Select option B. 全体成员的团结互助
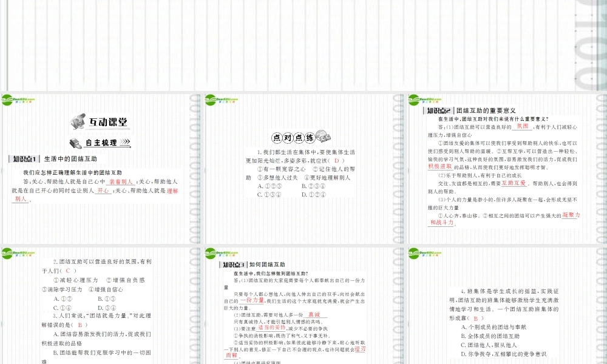Screen dimensions: 607x364 pyautogui.click(x=490, y=336)
